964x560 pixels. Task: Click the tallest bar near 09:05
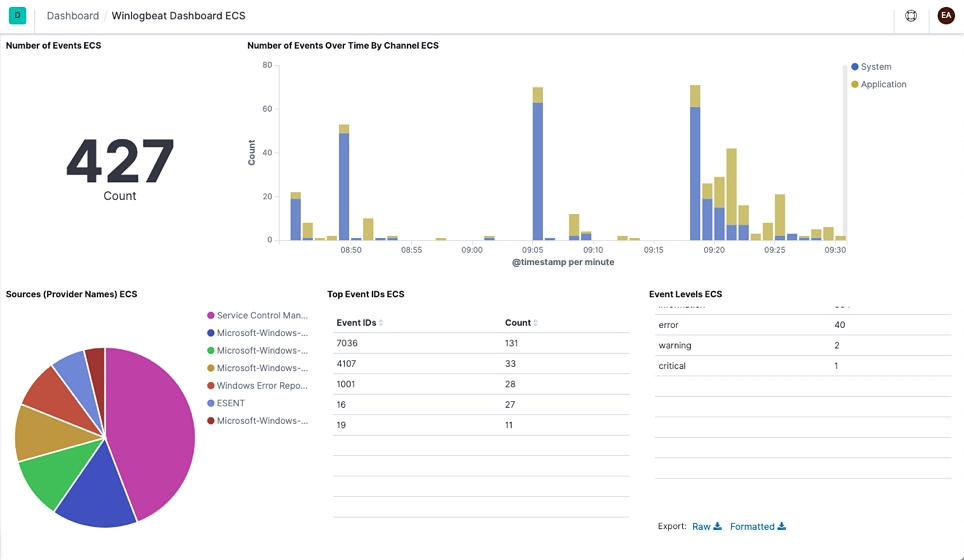click(x=538, y=170)
